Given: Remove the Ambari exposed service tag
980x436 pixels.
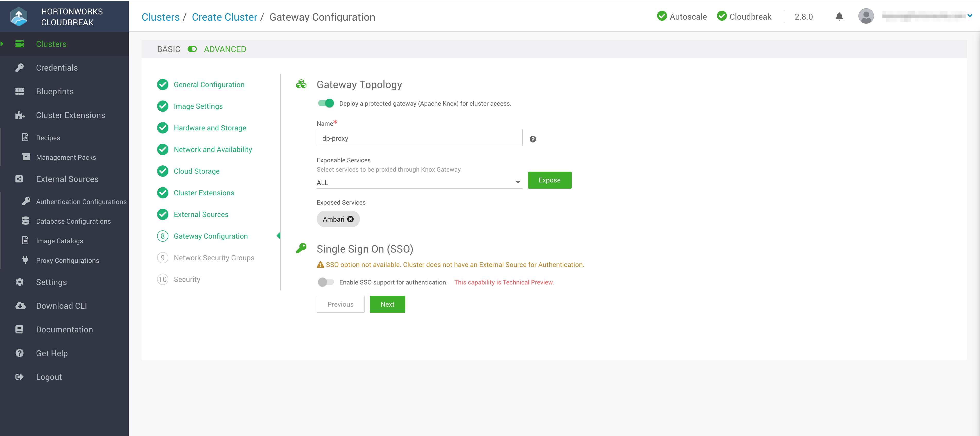Looking at the screenshot, I should pos(350,219).
